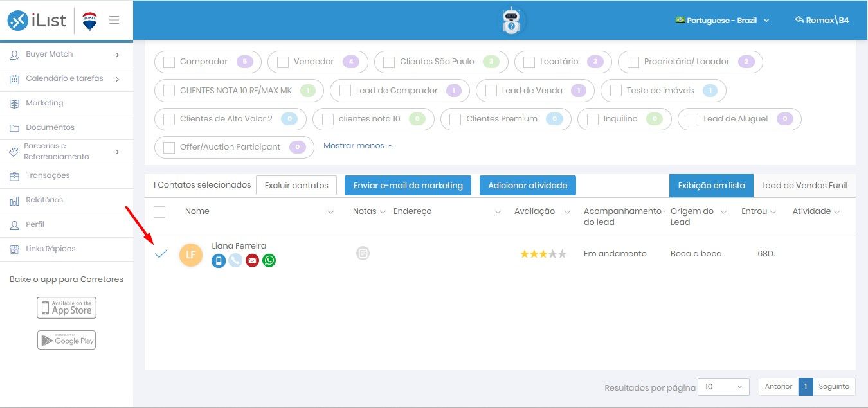868x408 pixels.
Task: Click the Remax\B4 account link
Action: [x=822, y=21]
